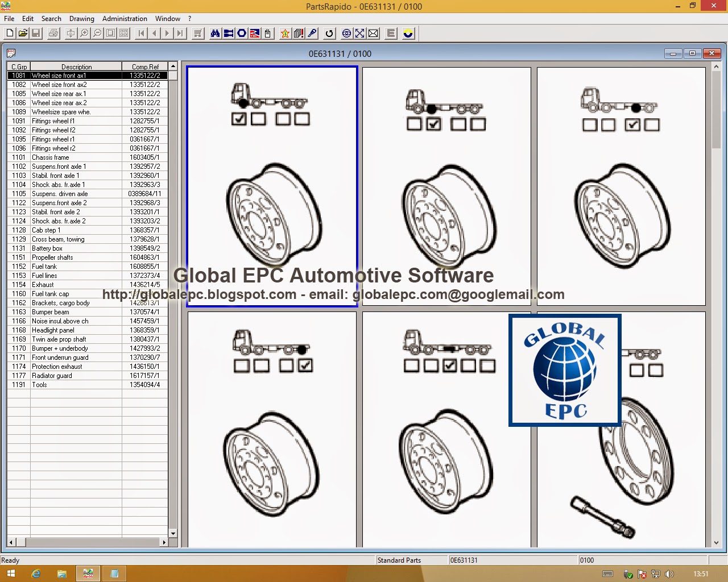Refresh using the circular arrow icon
728x582 pixels.
point(329,34)
